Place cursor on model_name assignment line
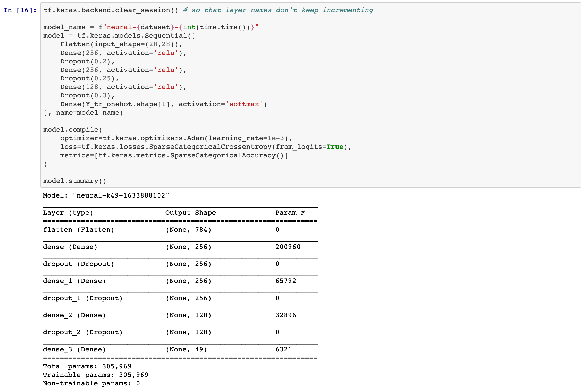Screen dimensions: 588x392 pyautogui.click(x=150, y=27)
